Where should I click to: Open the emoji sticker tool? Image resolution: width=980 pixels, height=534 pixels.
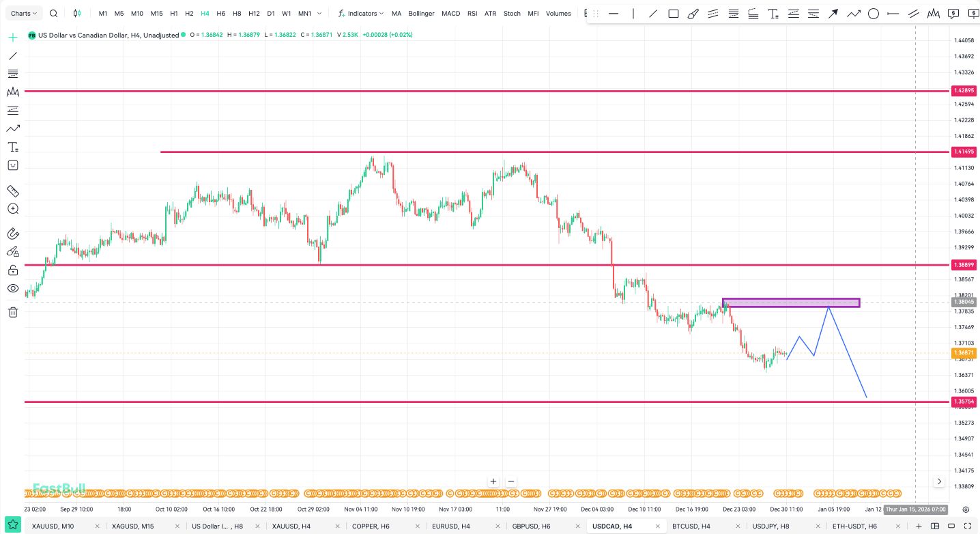(12, 165)
